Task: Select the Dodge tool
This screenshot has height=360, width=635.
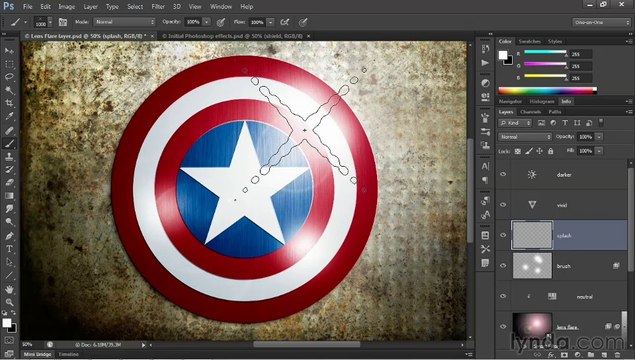Action: [x=9, y=222]
